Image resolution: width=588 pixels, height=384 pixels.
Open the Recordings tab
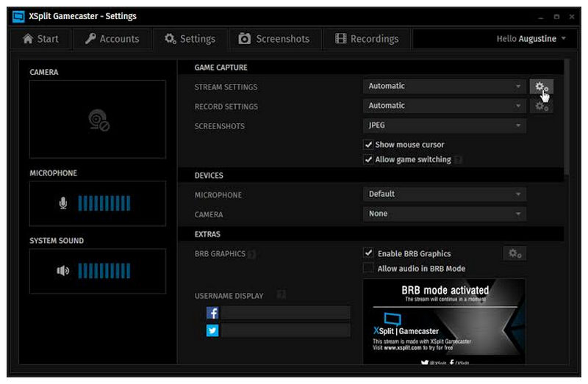367,39
